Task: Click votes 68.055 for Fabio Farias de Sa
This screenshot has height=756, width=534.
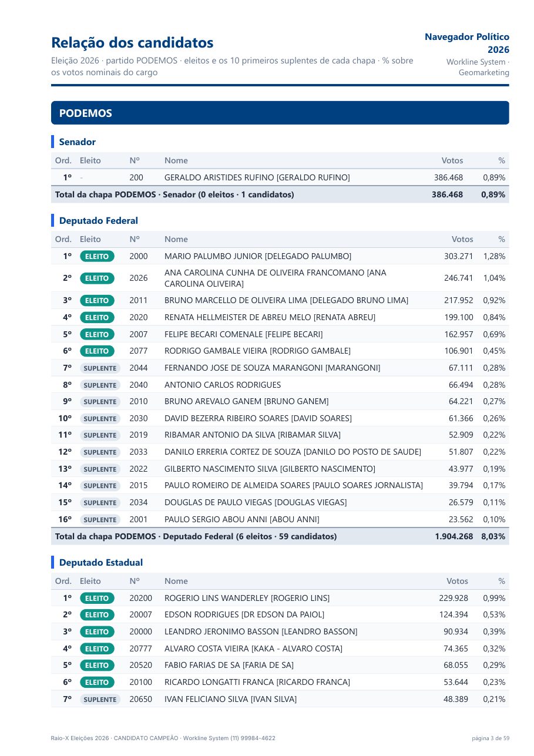Action: [x=456, y=665]
